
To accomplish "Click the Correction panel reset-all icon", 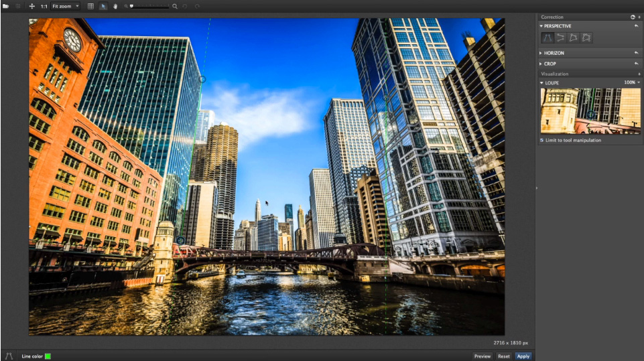I will (x=633, y=17).
